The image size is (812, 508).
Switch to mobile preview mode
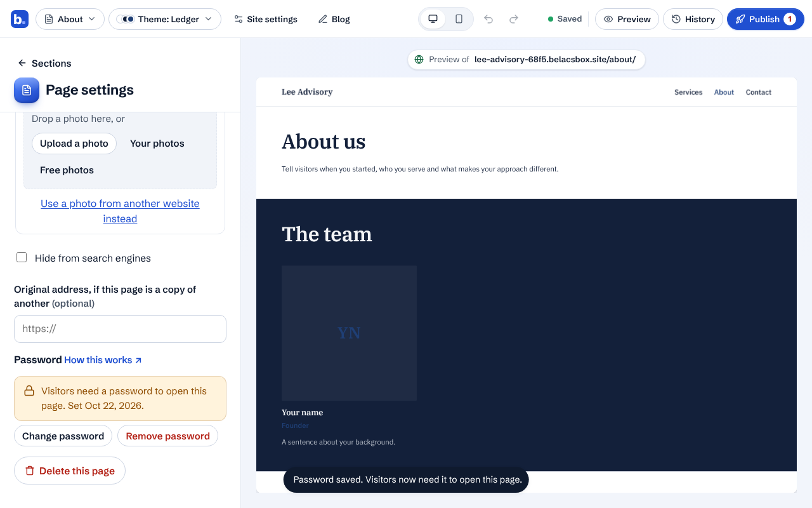coord(459,19)
